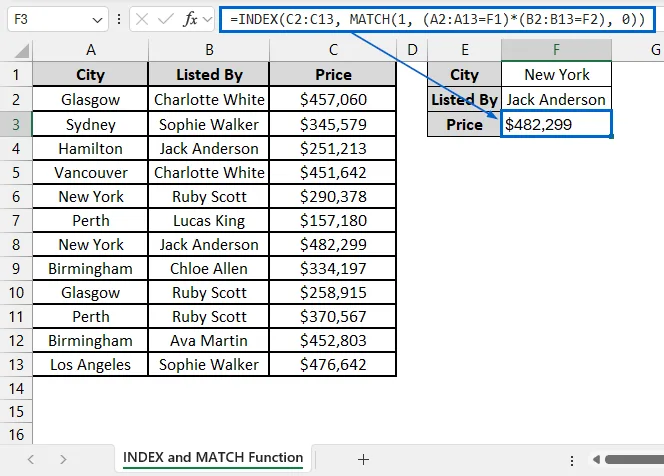Click the price cell $452,803
Viewport: 664px width, 476px height.
coord(333,340)
